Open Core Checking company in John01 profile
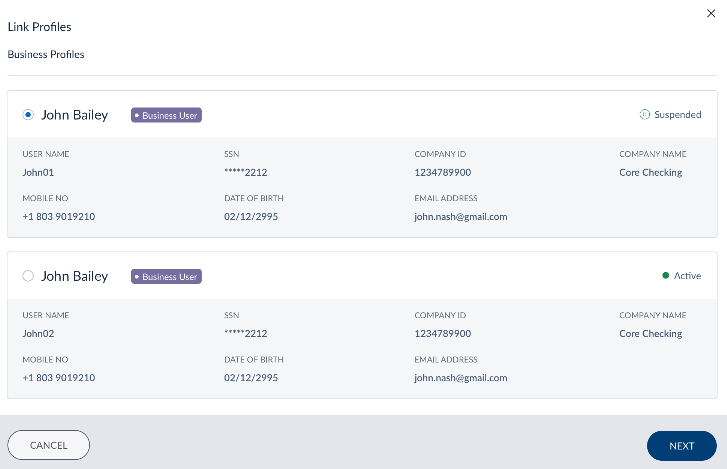The height and width of the screenshot is (469, 727). pos(650,172)
